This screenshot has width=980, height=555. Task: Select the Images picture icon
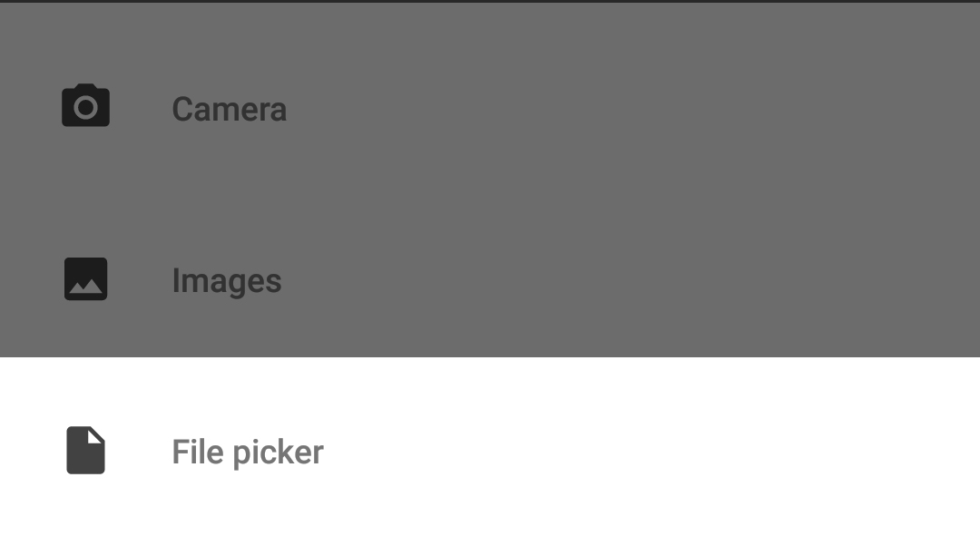(85, 279)
